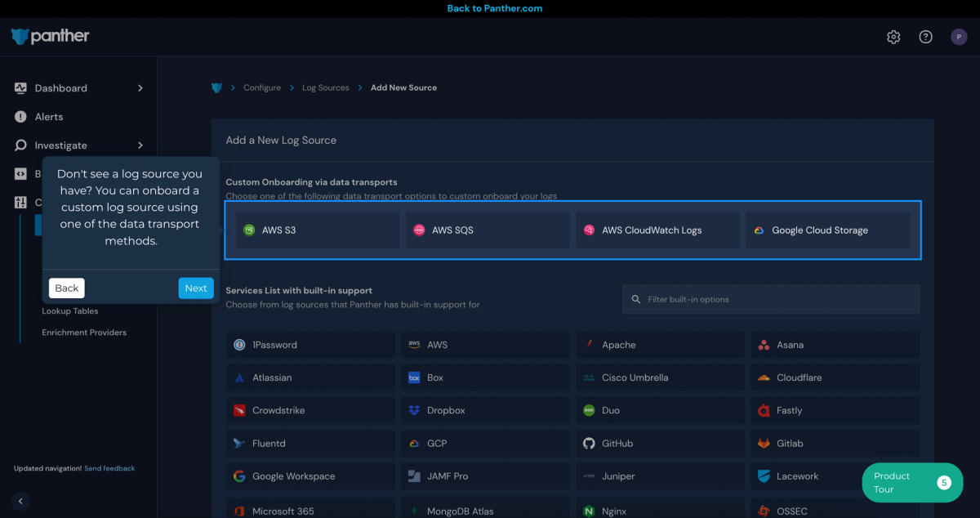This screenshot has height=518, width=980.
Task: Click the Atlassian logo icon
Action: click(x=239, y=377)
